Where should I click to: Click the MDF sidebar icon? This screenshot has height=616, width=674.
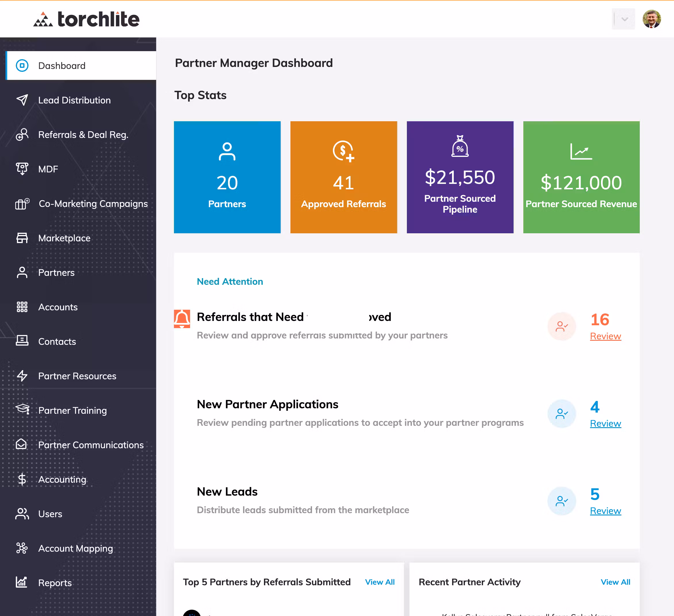coord(22,169)
